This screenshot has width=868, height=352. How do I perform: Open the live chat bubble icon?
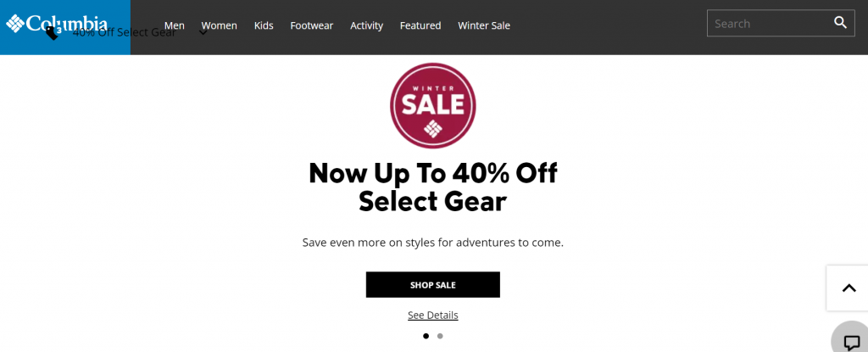tap(851, 341)
